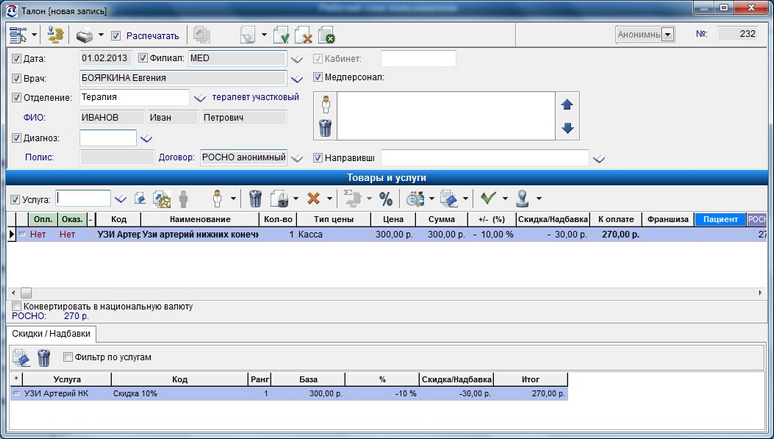Click the Цена column header

pyautogui.click(x=393, y=219)
